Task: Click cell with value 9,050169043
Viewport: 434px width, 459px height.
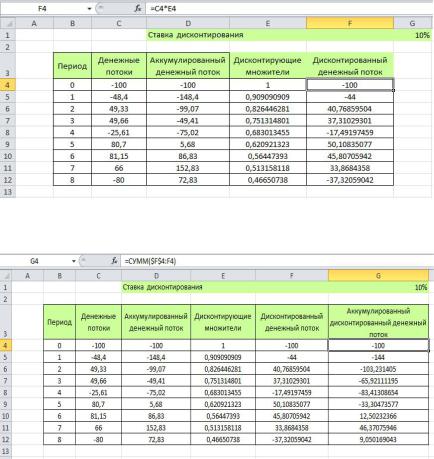Action: [x=378, y=439]
